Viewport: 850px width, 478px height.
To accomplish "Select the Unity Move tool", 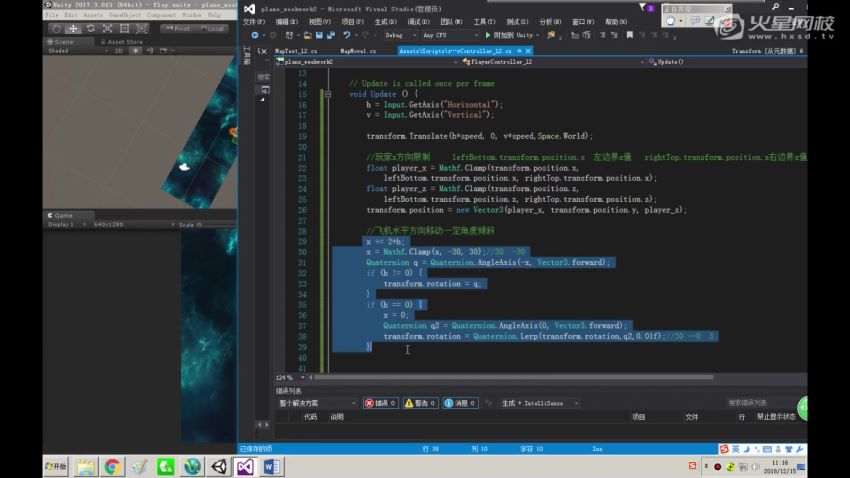I will [72, 28].
